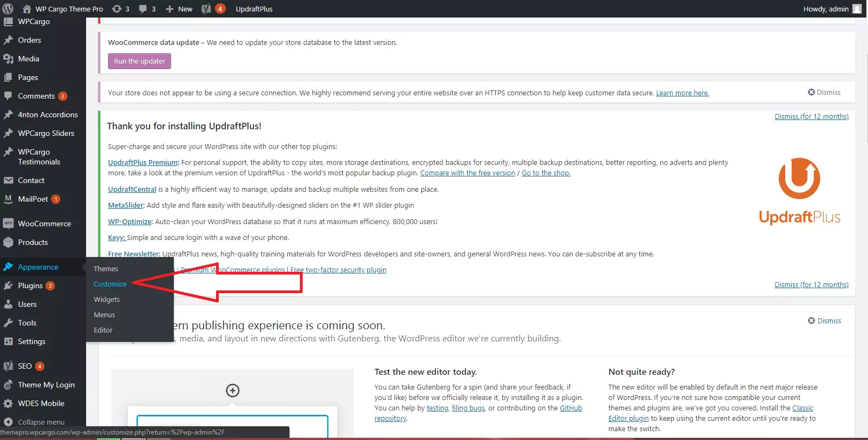Image resolution: width=868 pixels, height=440 pixels.
Task: Open the plus New content dropdown
Action: [179, 9]
